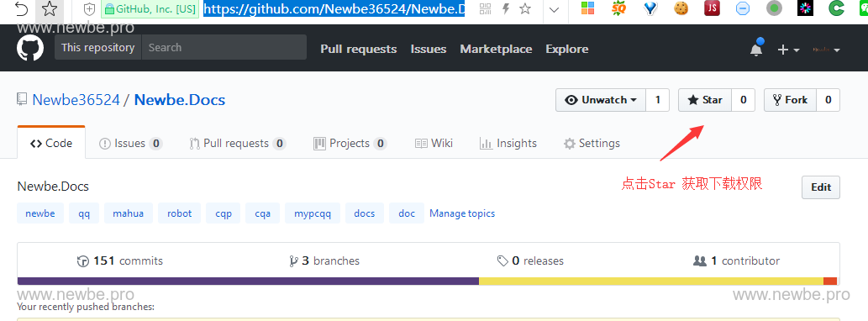Click the qq topic tag
Viewport: 868px width, 321px height.
(x=84, y=213)
